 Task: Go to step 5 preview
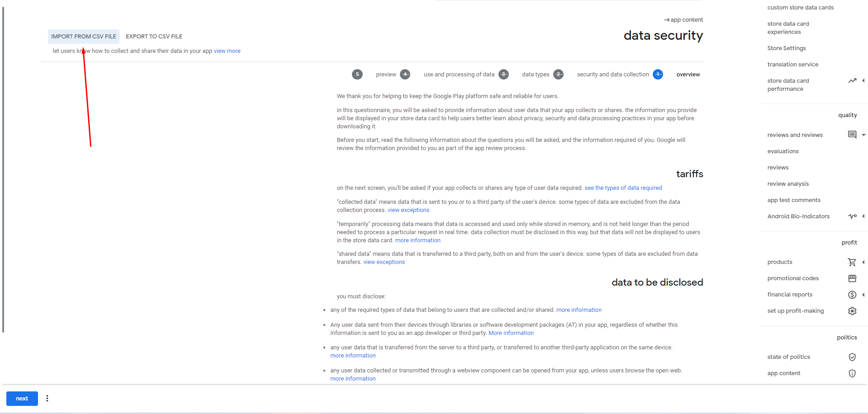pos(374,75)
